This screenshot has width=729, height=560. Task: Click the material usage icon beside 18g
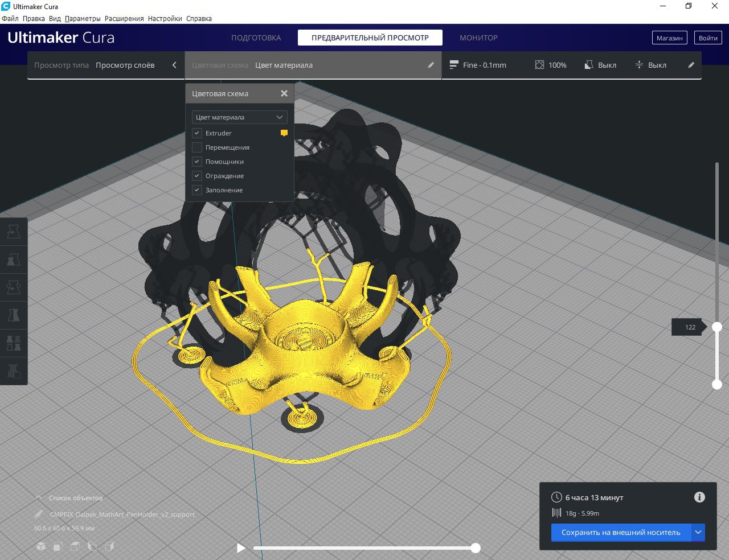click(556, 513)
